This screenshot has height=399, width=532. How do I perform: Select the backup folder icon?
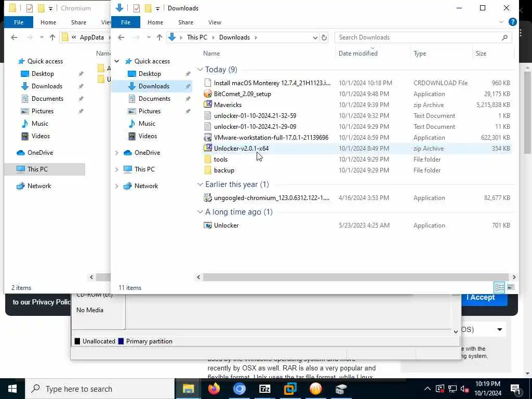pos(208,170)
